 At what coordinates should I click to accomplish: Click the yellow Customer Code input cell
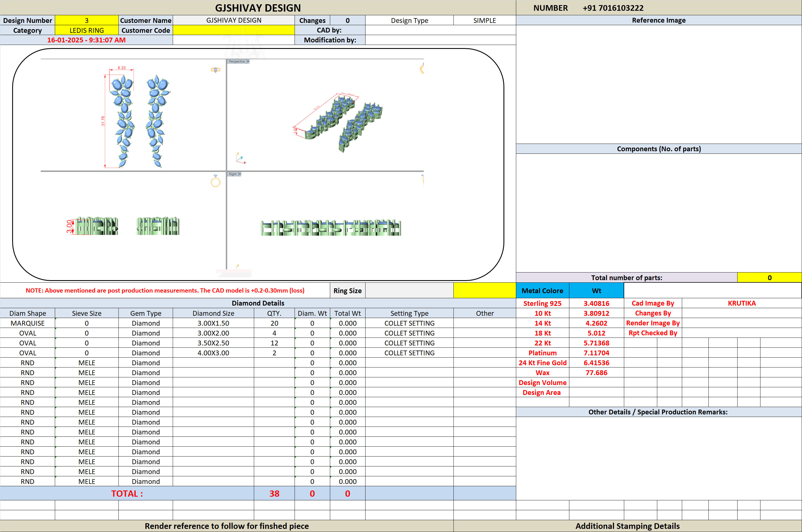click(234, 30)
